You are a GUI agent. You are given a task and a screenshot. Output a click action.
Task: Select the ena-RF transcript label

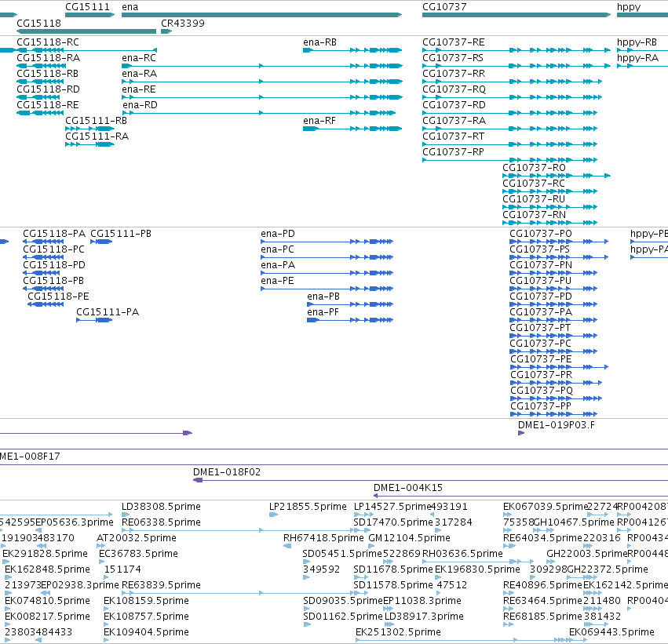[x=319, y=121]
